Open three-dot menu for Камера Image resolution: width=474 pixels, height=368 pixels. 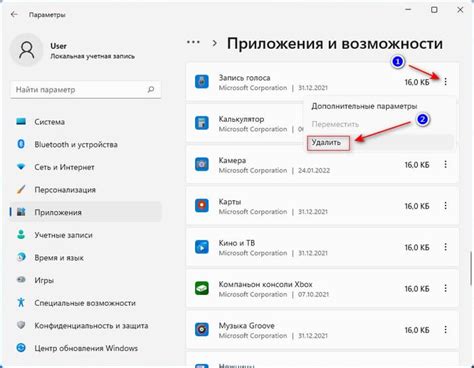coord(445,164)
